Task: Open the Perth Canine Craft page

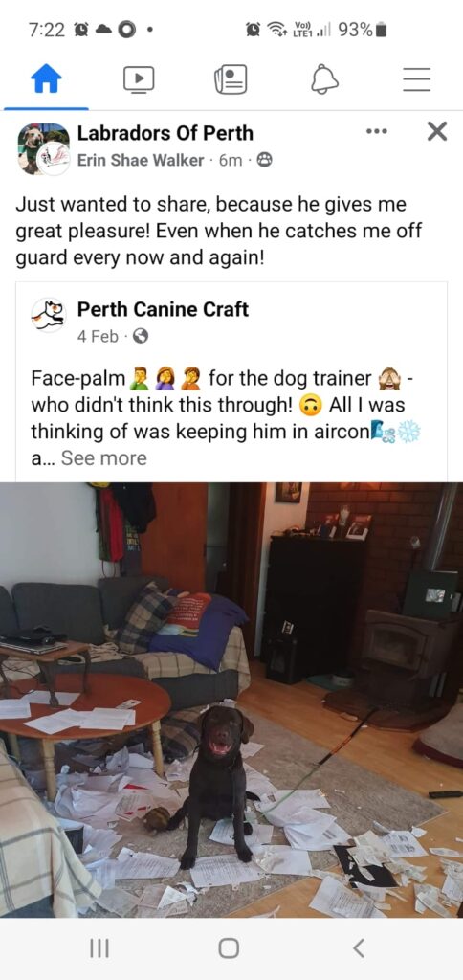Action: [163, 309]
